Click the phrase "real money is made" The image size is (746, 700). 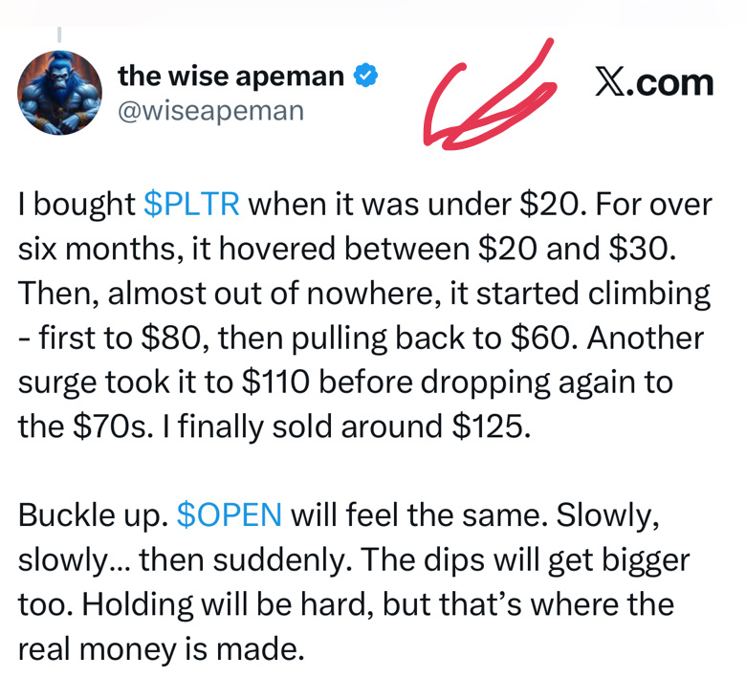click(161, 648)
